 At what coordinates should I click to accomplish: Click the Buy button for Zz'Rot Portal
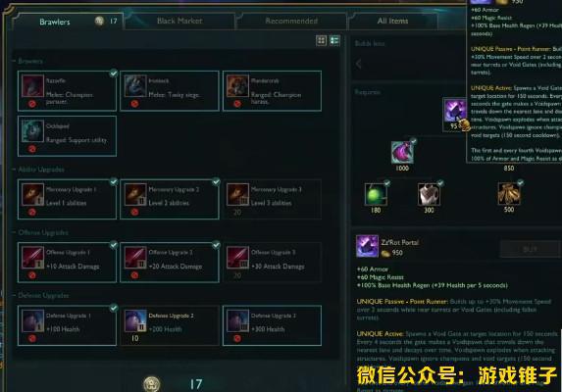click(x=530, y=249)
